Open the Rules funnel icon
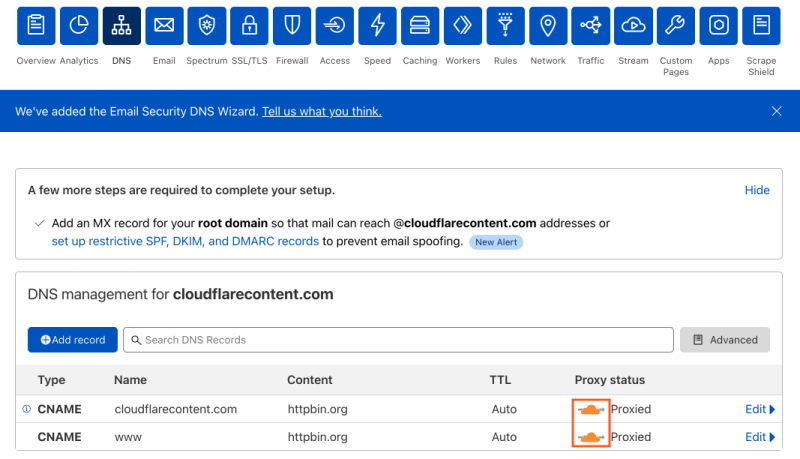The height and width of the screenshot is (459, 800). pos(506,26)
